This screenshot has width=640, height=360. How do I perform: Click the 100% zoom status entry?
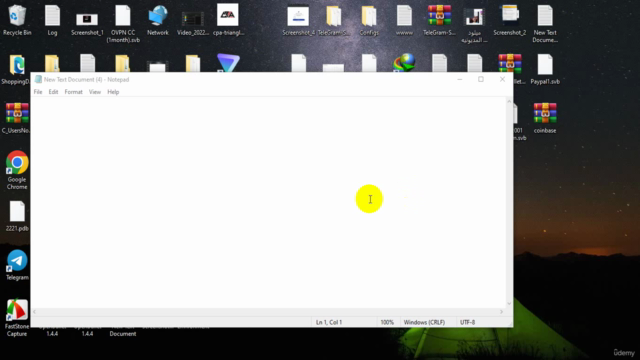point(388,322)
